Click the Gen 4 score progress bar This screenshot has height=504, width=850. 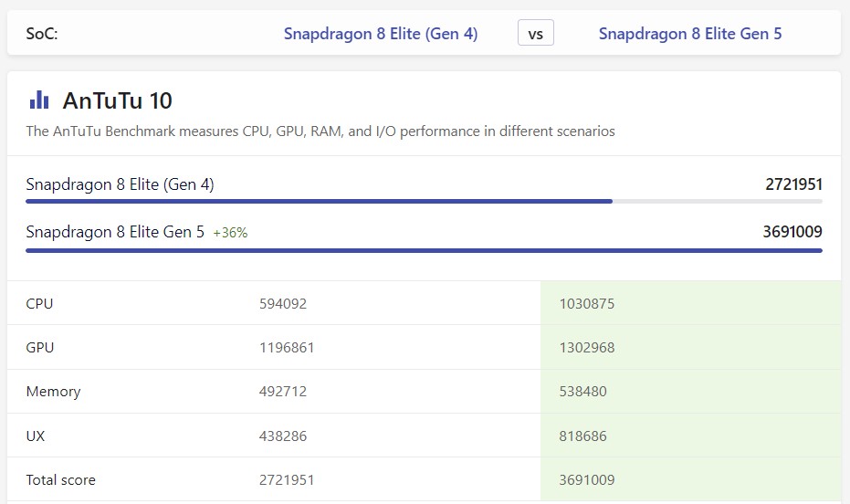424,202
